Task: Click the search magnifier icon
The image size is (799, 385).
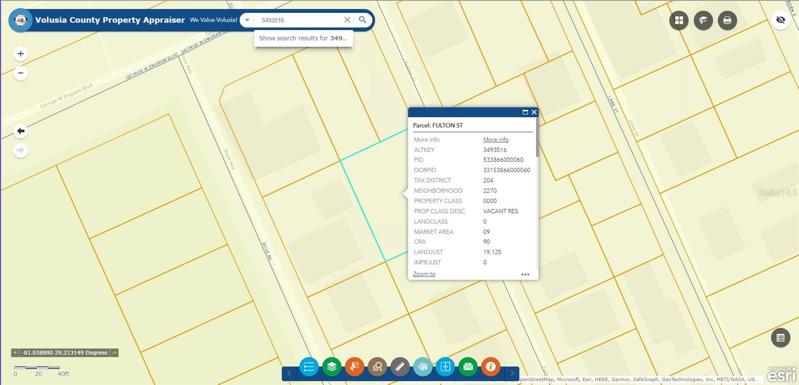Action: [x=362, y=20]
